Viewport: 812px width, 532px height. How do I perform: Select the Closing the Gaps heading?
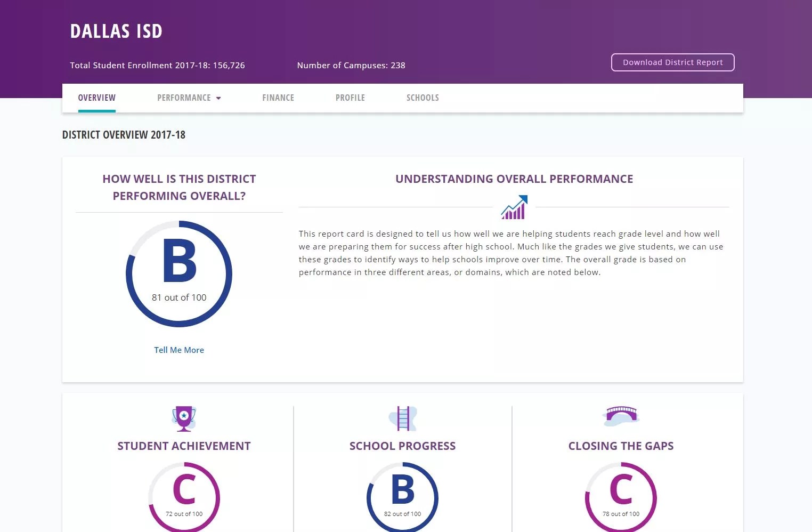(621, 446)
